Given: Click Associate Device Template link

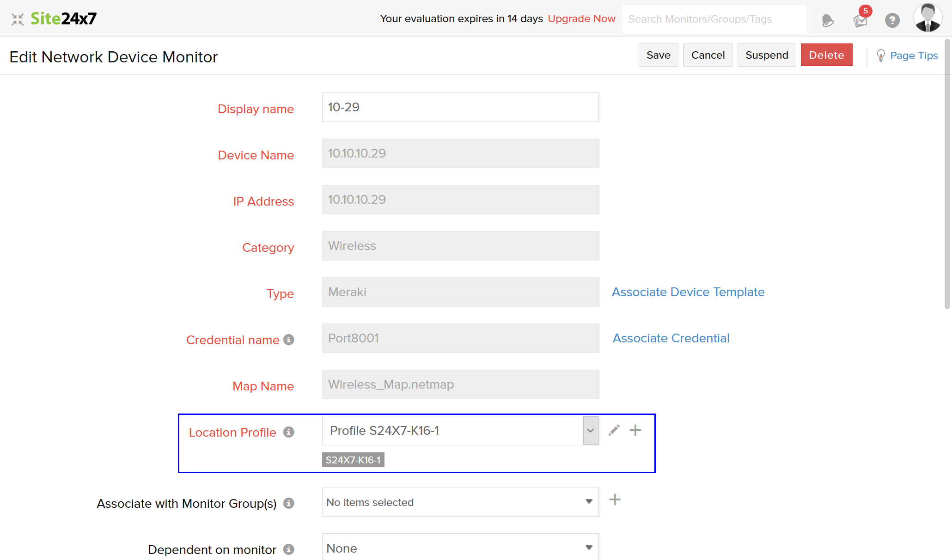Looking at the screenshot, I should pos(688,292).
